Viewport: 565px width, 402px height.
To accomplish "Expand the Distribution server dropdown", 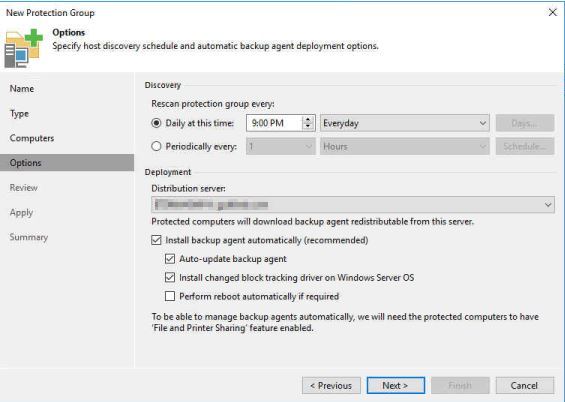I will tap(353, 205).
